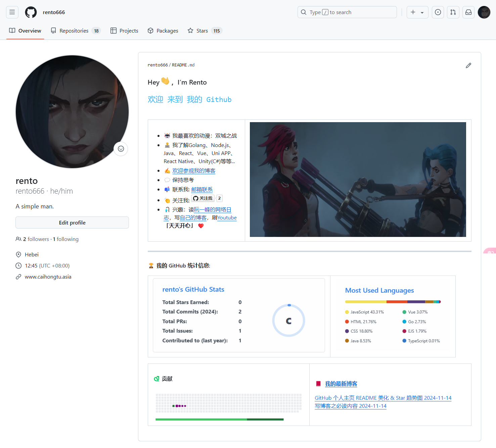The height and width of the screenshot is (448, 496).
Task: Open the Stars tab
Action: (x=205, y=31)
